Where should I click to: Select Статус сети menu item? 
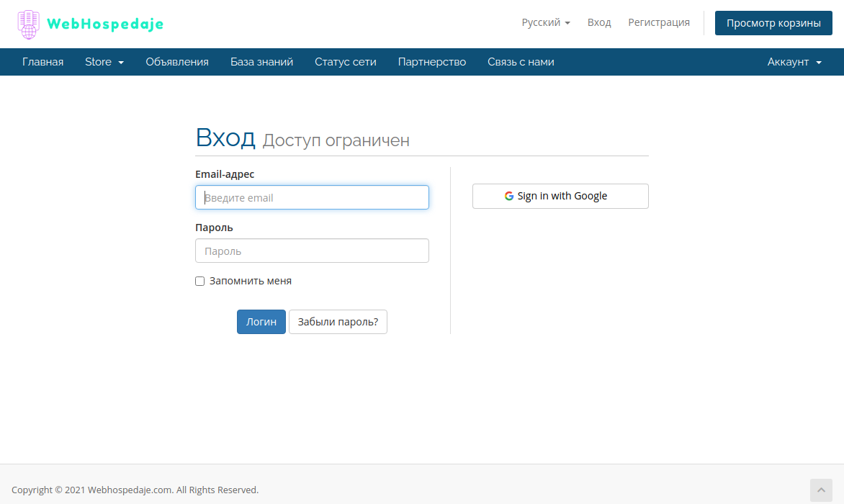click(x=346, y=62)
